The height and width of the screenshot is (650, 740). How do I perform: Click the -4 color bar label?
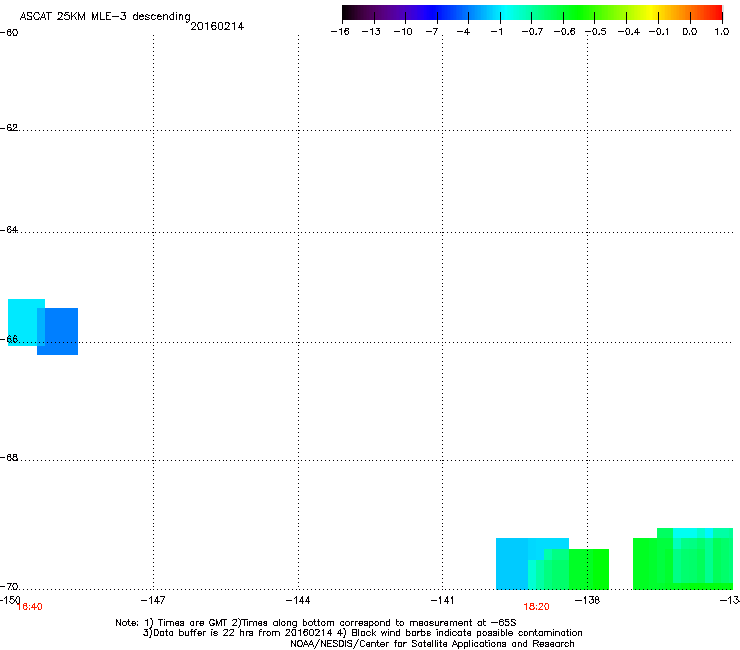coord(463,32)
